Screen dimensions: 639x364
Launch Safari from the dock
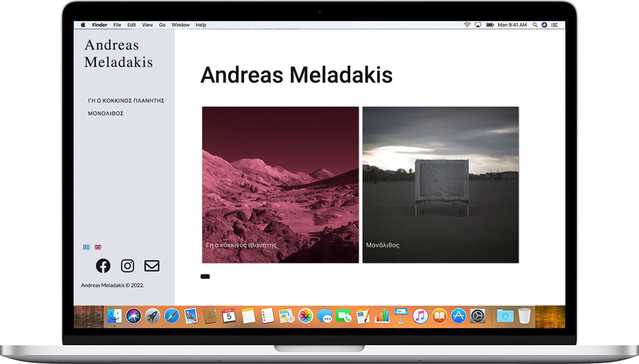point(172,316)
